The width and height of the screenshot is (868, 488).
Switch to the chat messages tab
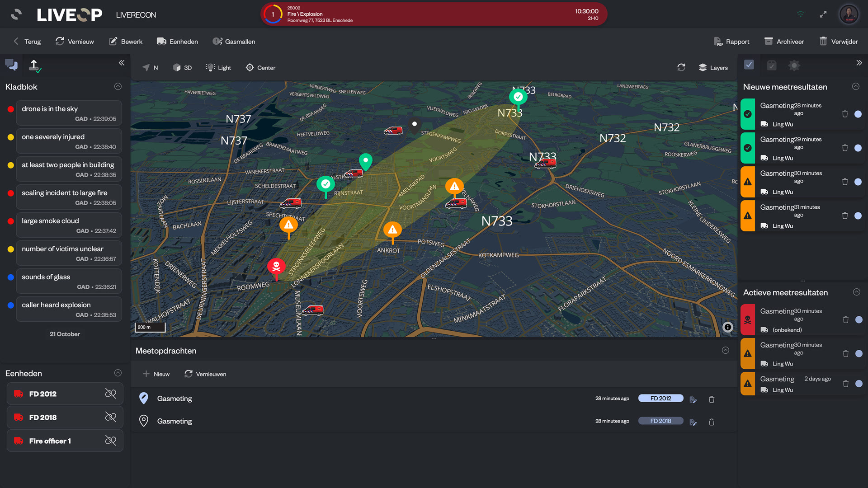pos(11,65)
